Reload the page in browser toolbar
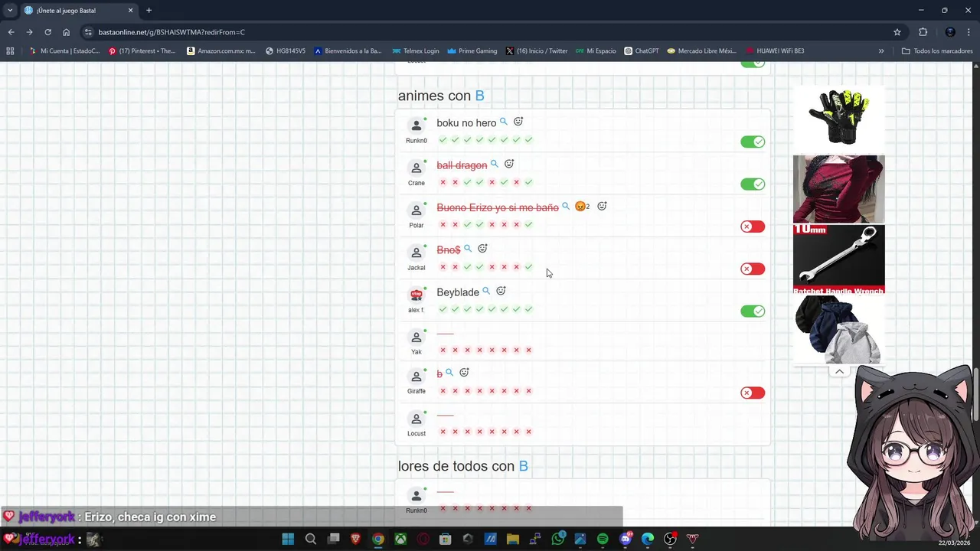This screenshot has width=980, height=551. [x=47, y=32]
